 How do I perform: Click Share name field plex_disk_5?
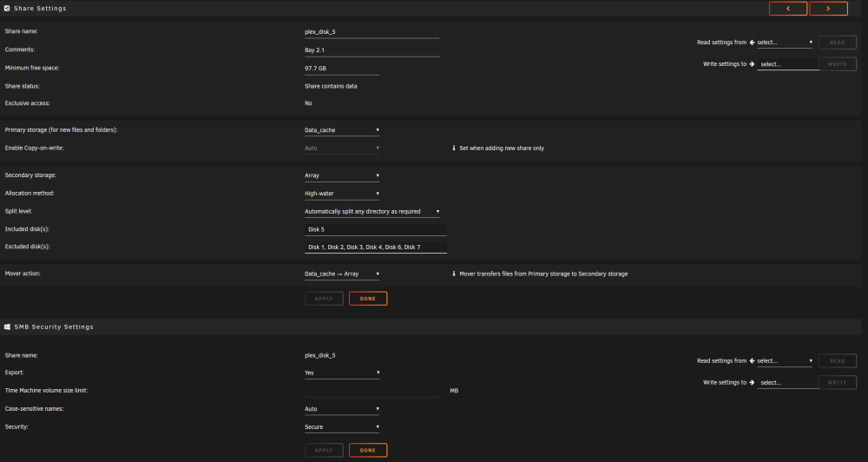[x=372, y=32]
